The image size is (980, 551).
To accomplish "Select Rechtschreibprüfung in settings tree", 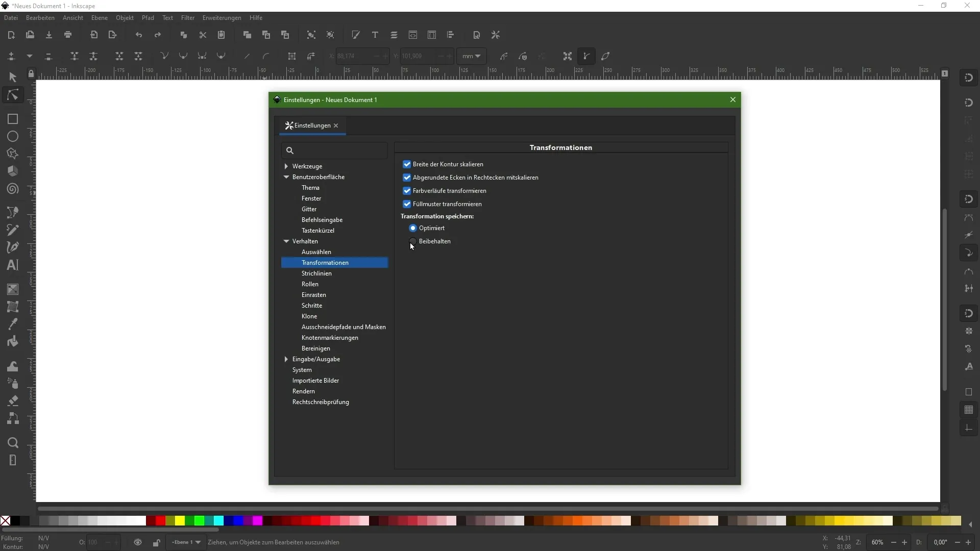I will pyautogui.click(x=321, y=402).
